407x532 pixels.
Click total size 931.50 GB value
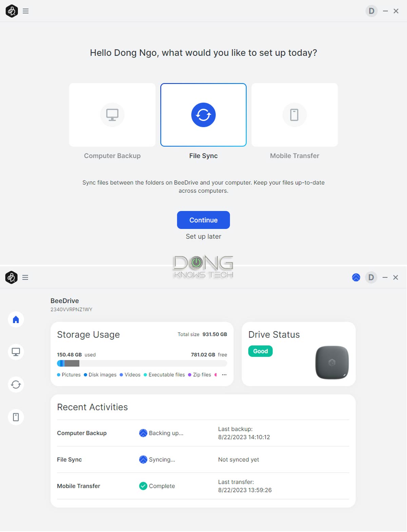[x=215, y=334]
